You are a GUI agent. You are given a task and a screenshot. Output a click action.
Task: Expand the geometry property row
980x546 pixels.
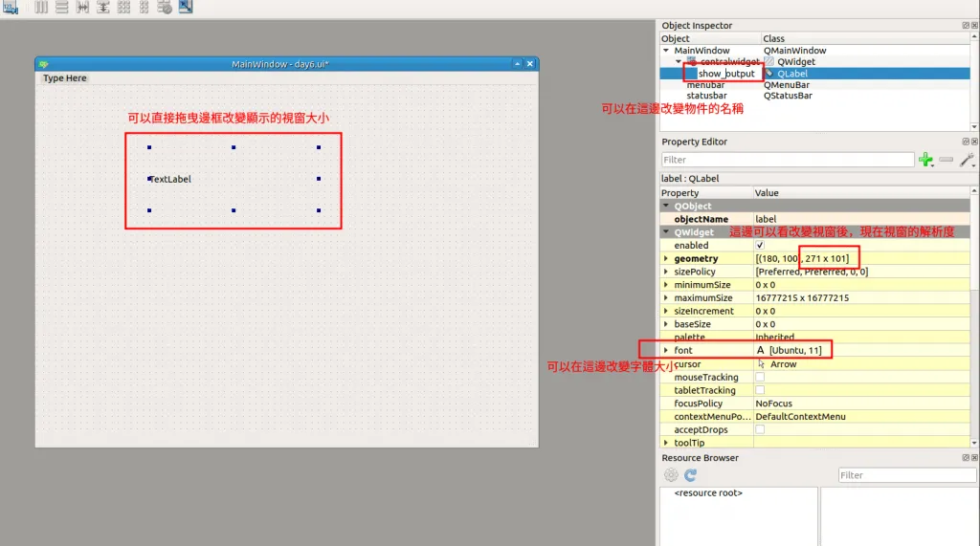[666, 259]
